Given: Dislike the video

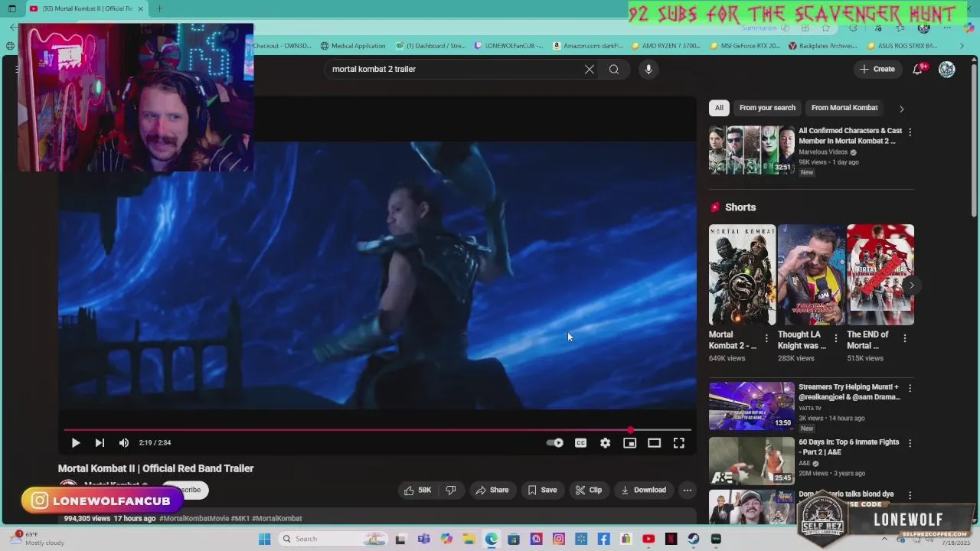Looking at the screenshot, I should pyautogui.click(x=451, y=490).
